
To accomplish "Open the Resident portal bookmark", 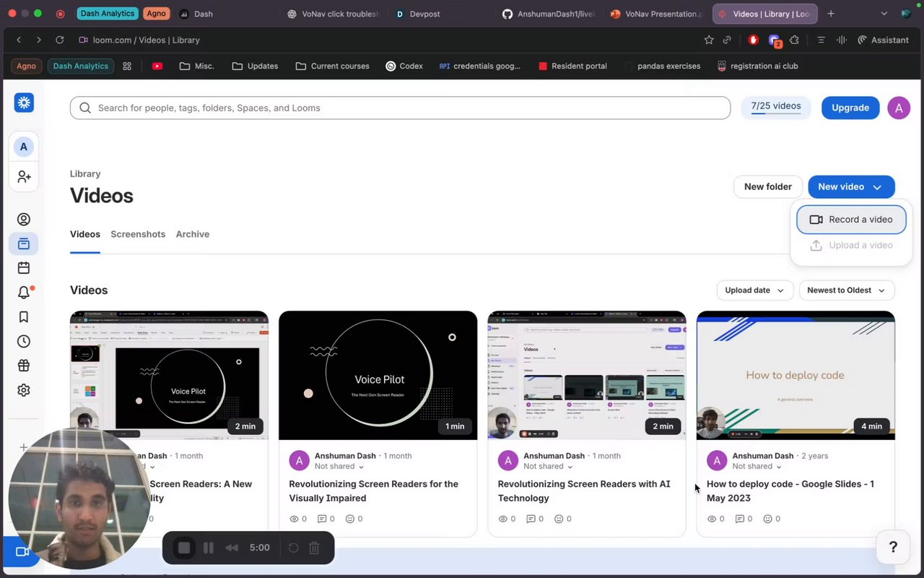I will point(572,66).
